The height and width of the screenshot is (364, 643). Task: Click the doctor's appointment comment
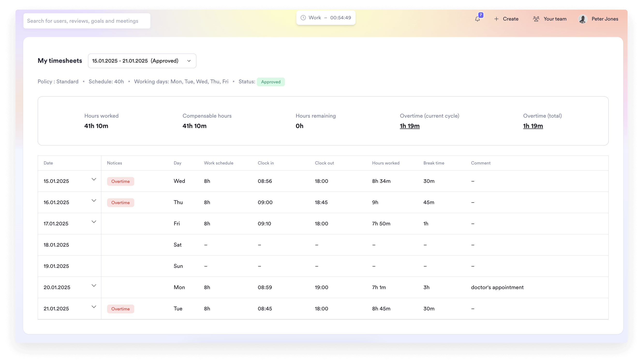pos(497,287)
